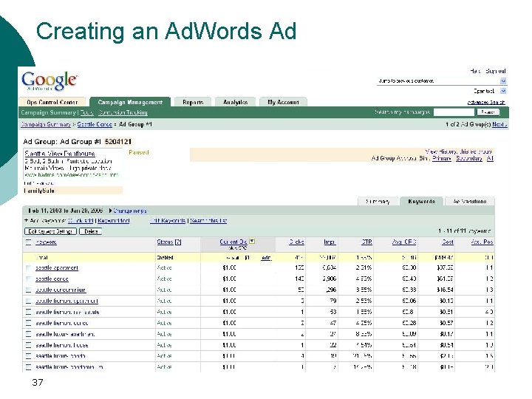Image resolution: width=532 pixels, height=399 pixels.
Task: Check the seattle fremont real estate checkbox
Action: pos(29,312)
